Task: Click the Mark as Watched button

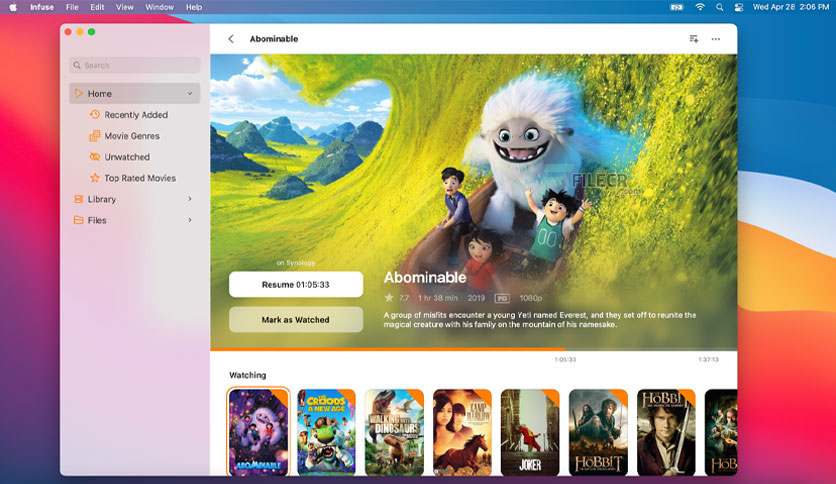Action: [x=296, y=319]
